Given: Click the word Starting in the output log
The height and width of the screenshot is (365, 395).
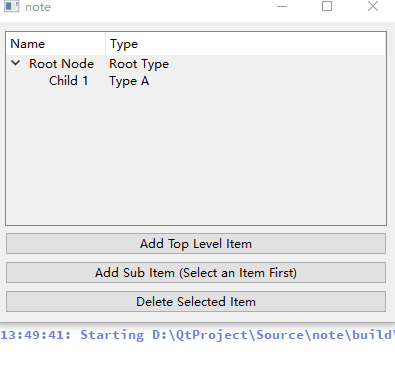Looking at the screenshot, I should (112, 335).
